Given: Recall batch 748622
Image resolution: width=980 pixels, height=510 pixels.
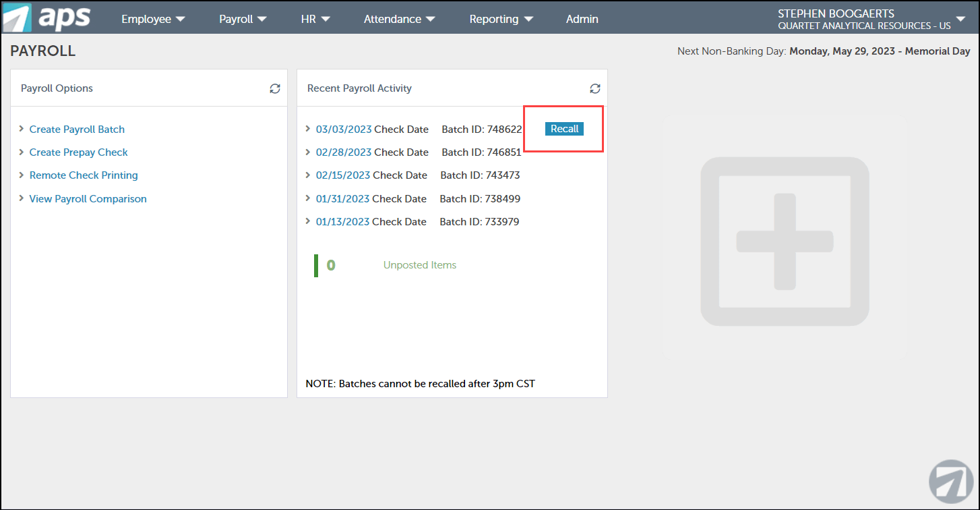Looking at the screenshot, I should pyautogui.click(x=564, y=129).
